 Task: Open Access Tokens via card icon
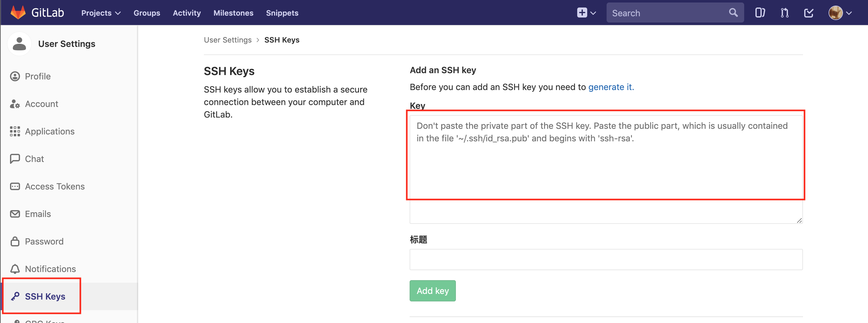(x=15, y=186)
